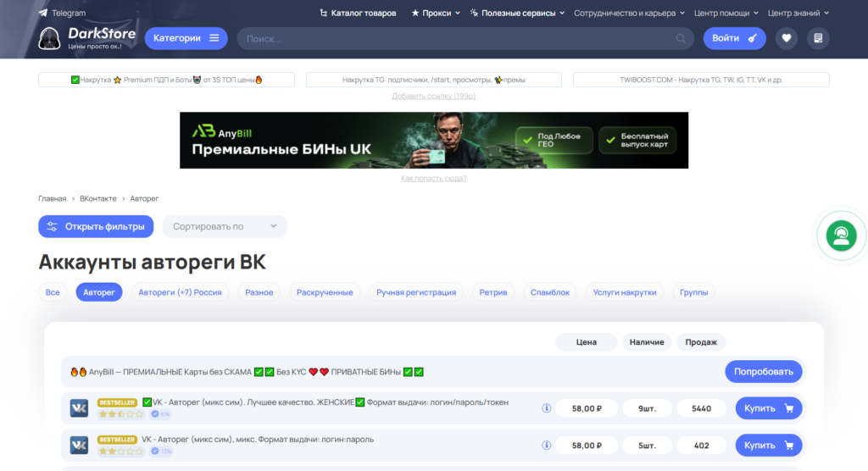Select Услуги накрутки tab
The width and height of the screenshot is (868, 471).
(x=625, y=292)
